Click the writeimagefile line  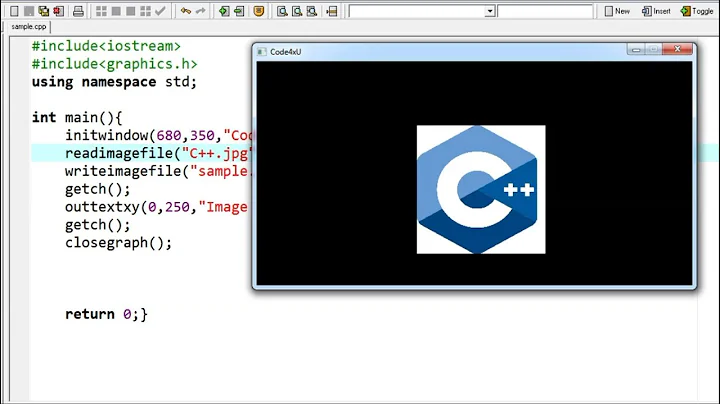[158, 171]
